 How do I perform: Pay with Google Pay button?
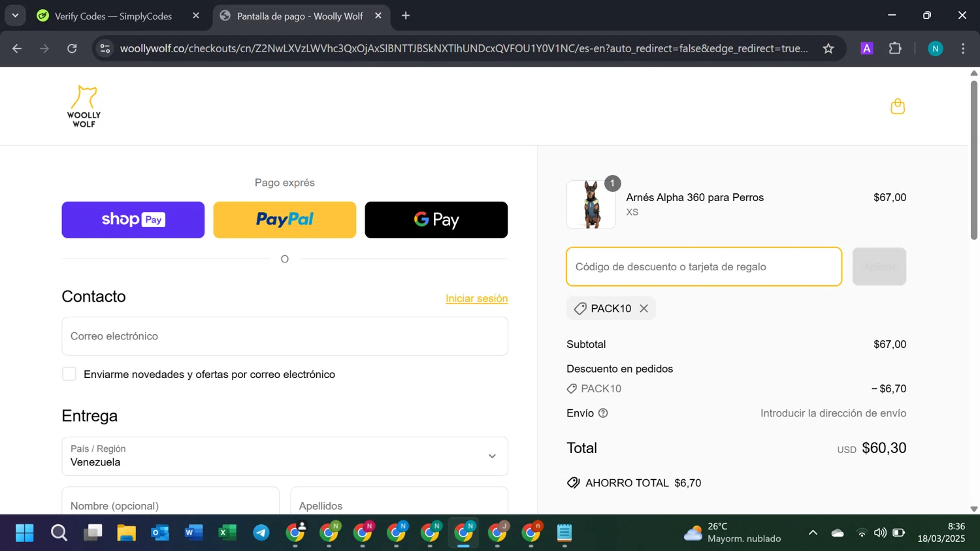436,220
